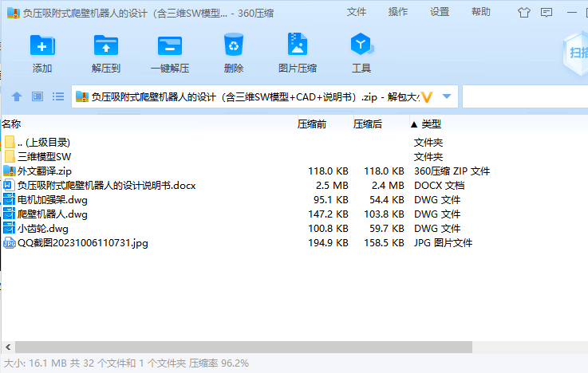Image resolution: width=588 pixels, height=373 pixels.
Task: Select the 三维模型SW folder icon
Action: (x=10, y=156)
